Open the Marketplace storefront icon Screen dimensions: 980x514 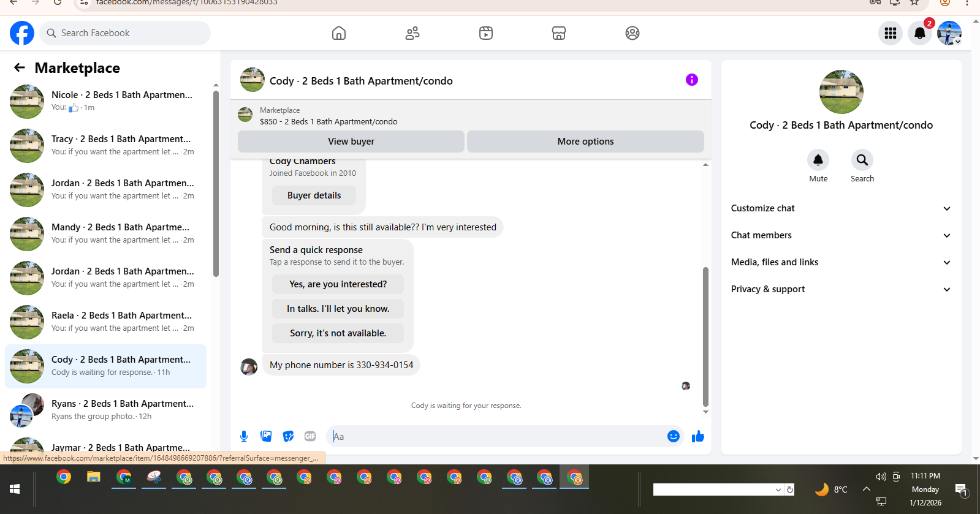click(559, 33)
